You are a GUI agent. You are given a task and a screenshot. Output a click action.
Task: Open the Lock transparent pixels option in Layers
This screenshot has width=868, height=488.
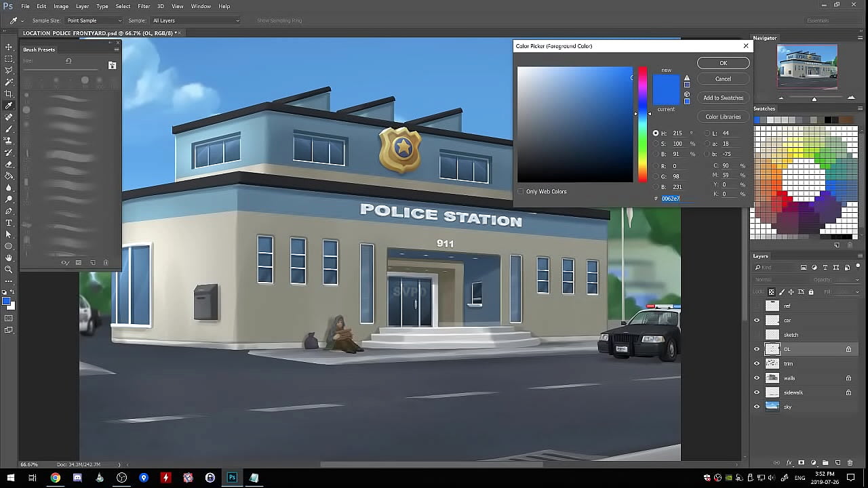pos(770,291)
